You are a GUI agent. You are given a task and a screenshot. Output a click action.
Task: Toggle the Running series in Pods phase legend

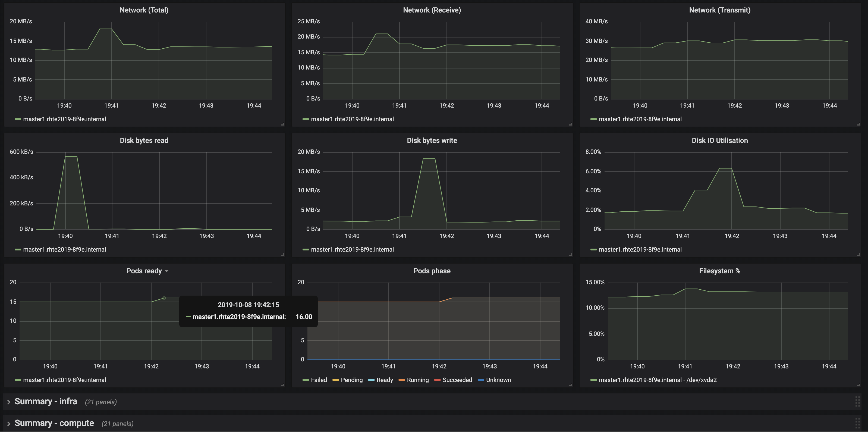pyautogui.click(x=417, y=380)
